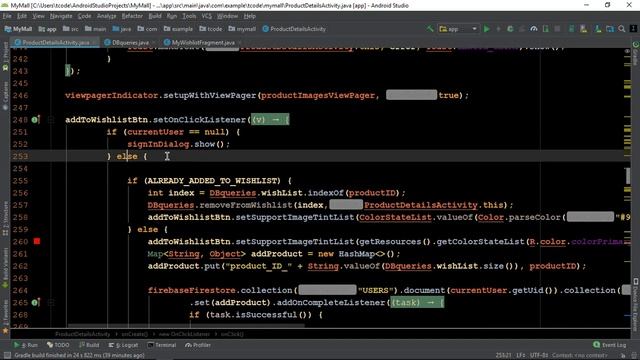Screen dimensions: 640x360
Task: Click the src folder breadcrumb
Action: point(71,29)
